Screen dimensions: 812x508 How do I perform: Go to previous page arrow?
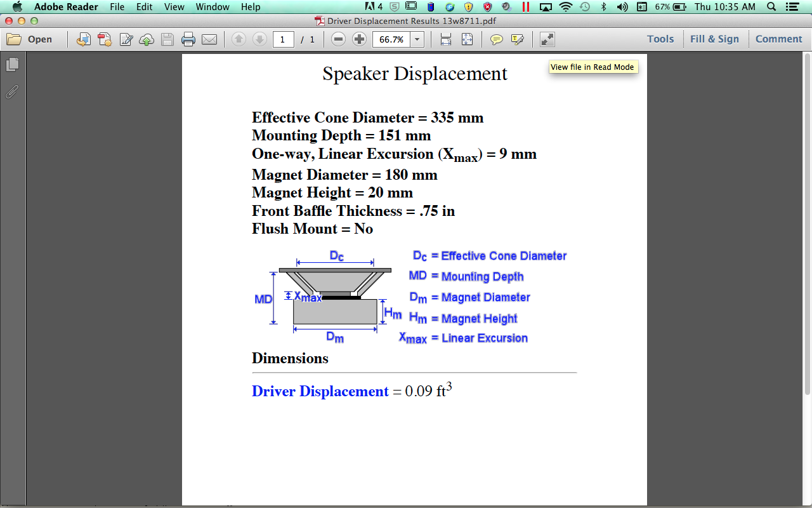click(239, 39)
